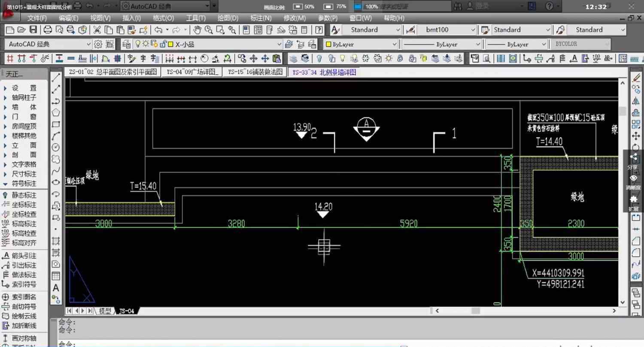Image resolution: width=644 pixels, height=347 pixels.
Task: Set video scale to 50%
Action: [x=304, y=7]
